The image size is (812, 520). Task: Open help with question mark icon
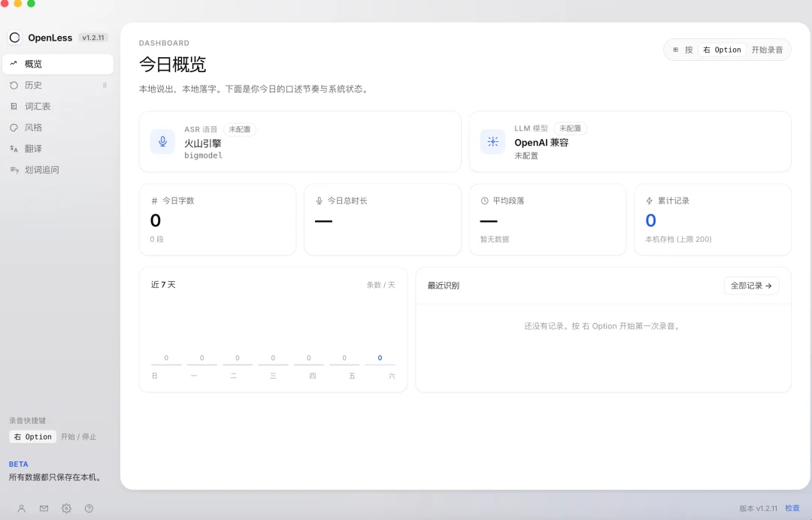tap(89, 509)
